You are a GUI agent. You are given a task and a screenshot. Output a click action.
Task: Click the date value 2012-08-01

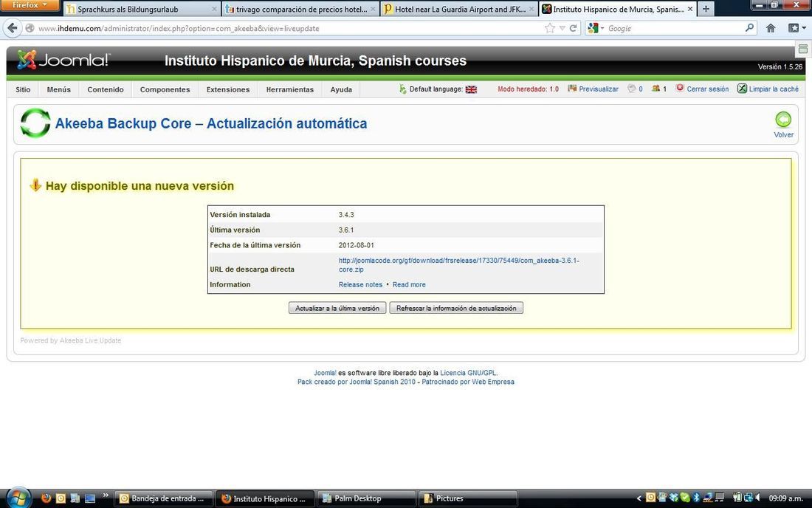(357, 245)
